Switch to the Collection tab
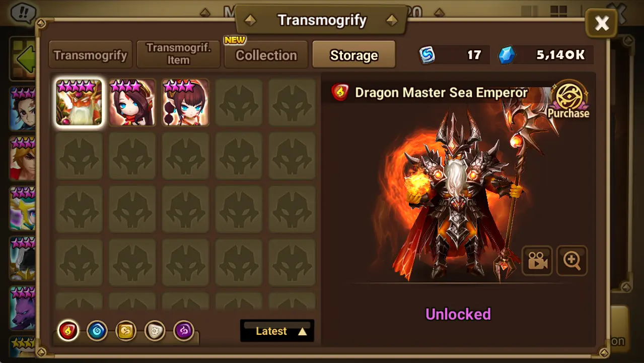This screenshot has width=644, height=363. click(266, 55)
